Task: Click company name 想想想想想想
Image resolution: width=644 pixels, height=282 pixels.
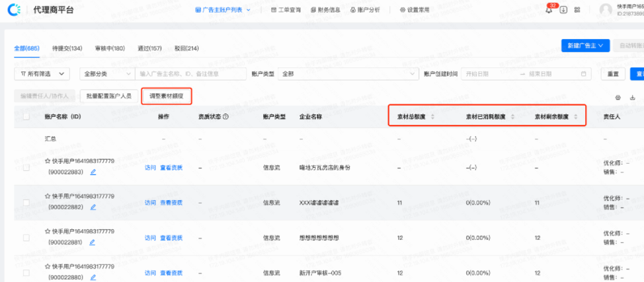Action: (x=320, y=238)
